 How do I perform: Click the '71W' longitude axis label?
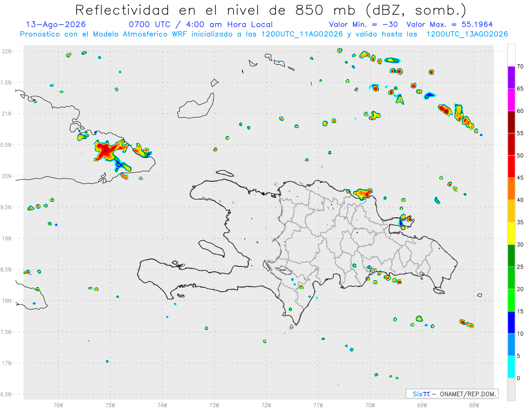tap(318, 405)
